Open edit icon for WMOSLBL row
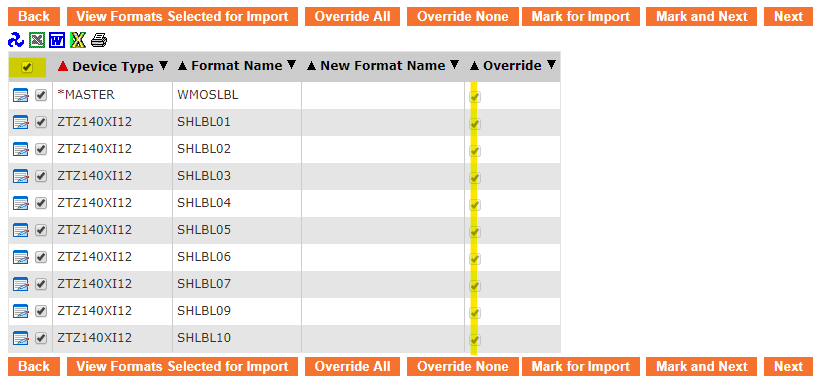Image resolution: width=820 pixels, height=384 pixels. (x=20, y=96)
